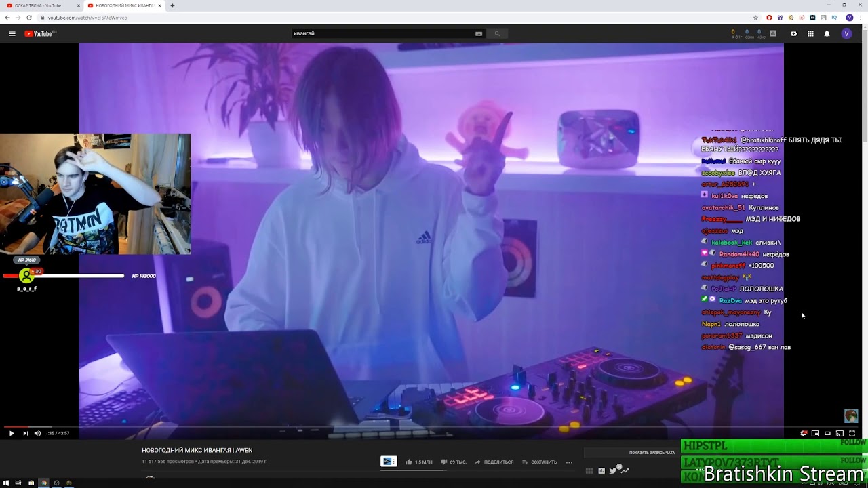Open the purple gift extension icon

pyautogui.click(x=780, y=18)
